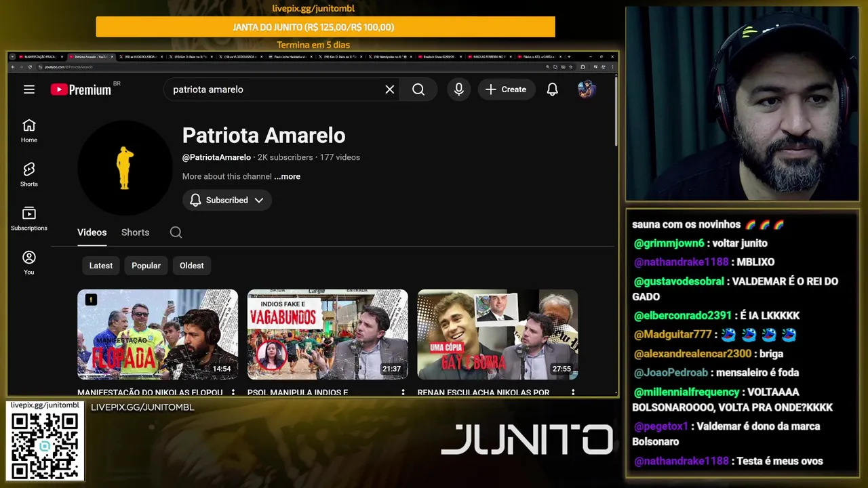Viewport: 868px width, 488px height.
Task: Click the Termina em 5 dias text
Action: tap(313, 45)
